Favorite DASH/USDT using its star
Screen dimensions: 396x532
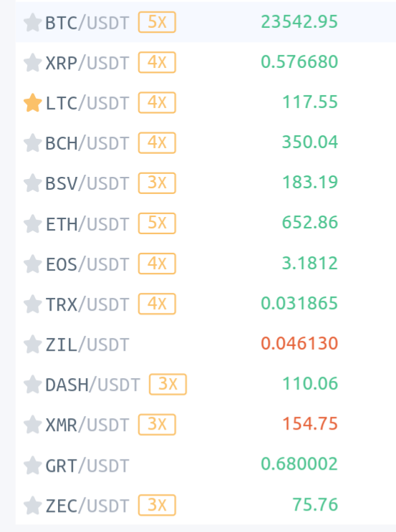(32, 385)
